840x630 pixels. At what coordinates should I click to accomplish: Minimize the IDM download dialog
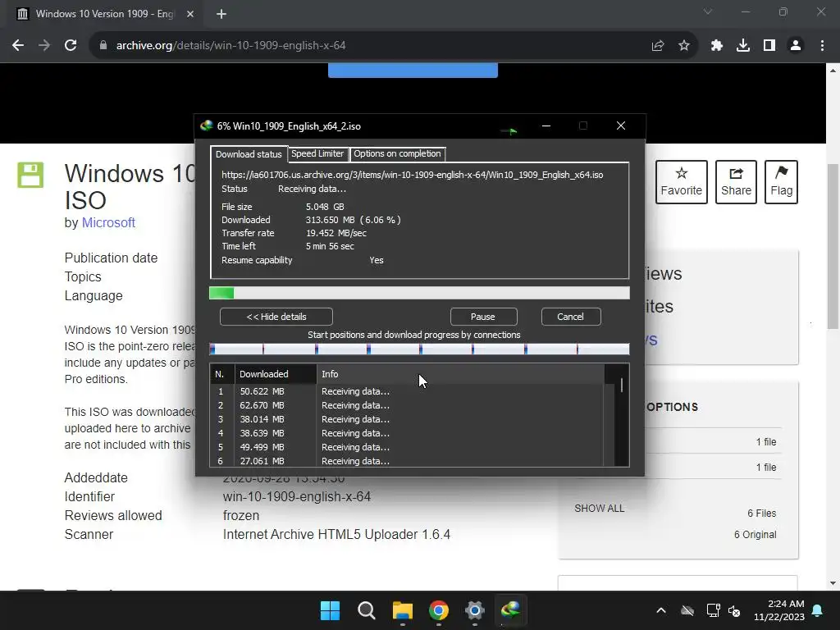click(x=546, y=126)
